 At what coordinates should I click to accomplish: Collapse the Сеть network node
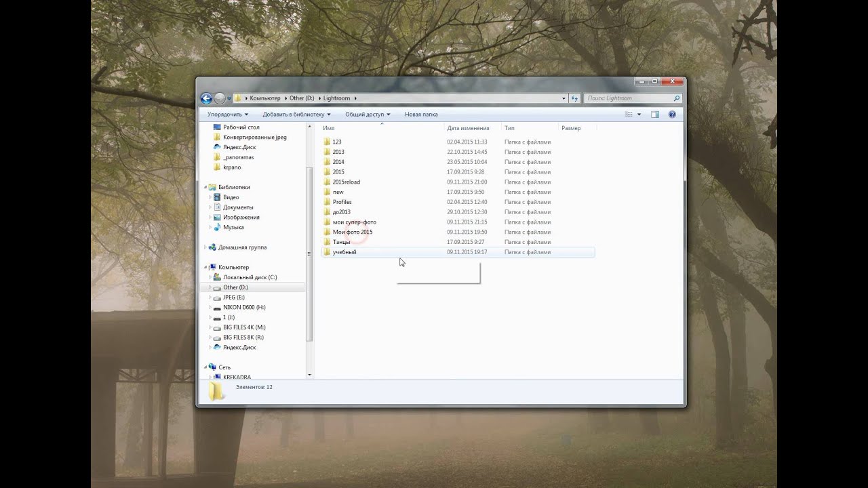point(205,367)
